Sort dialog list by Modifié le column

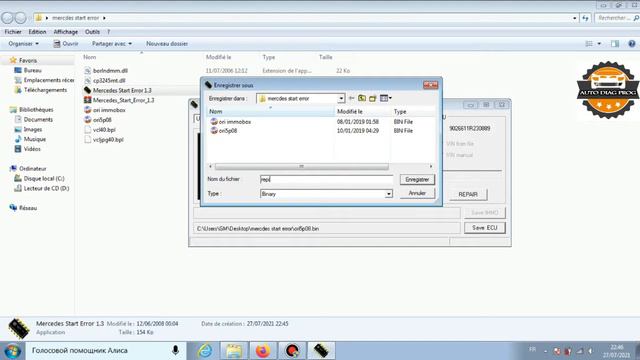coord(362,111)
